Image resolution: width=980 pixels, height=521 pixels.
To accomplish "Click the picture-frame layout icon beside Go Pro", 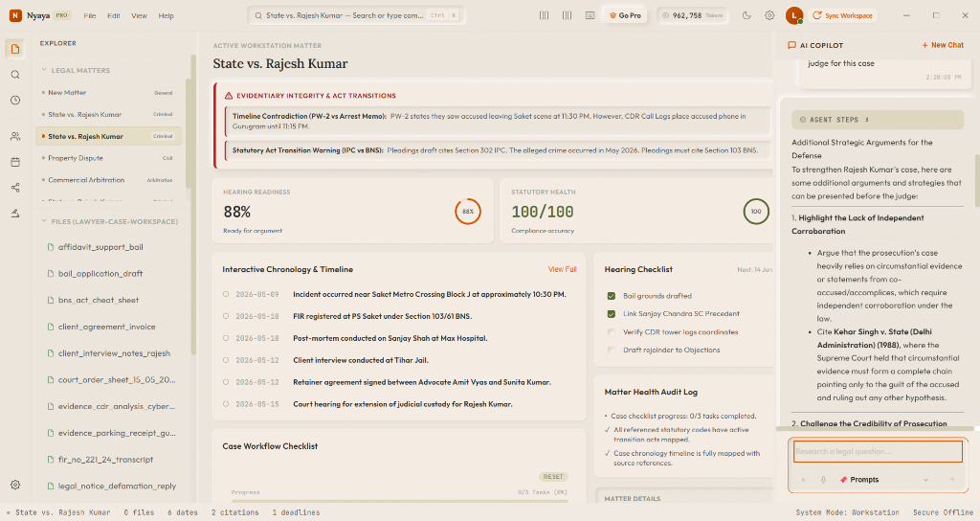I will (x=590, y=15).
